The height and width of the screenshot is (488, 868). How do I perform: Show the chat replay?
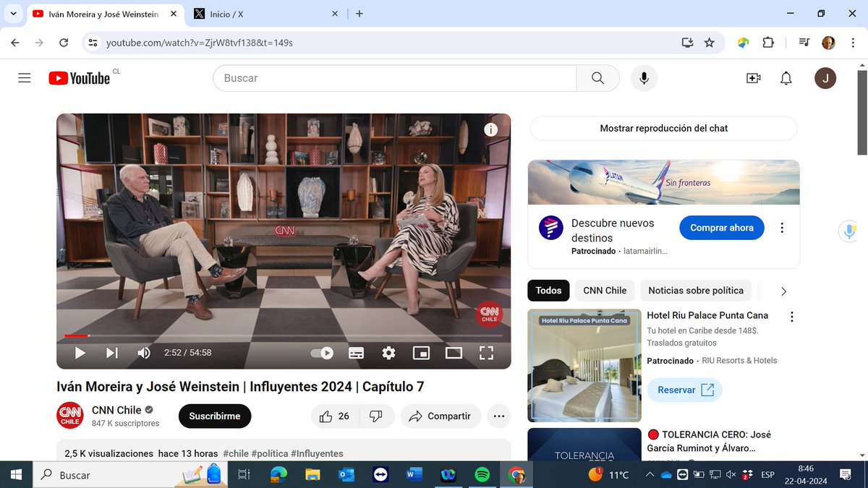point(664,128)
